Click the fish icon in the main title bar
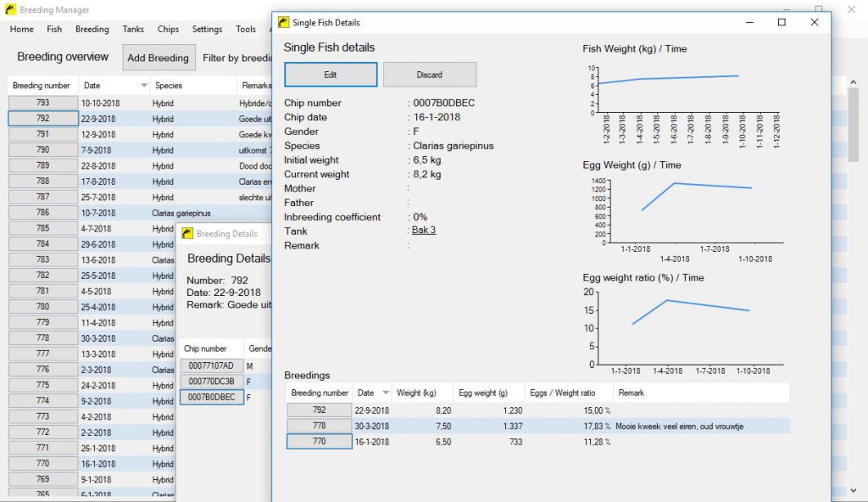868x502 pixels. pos(11,10)
